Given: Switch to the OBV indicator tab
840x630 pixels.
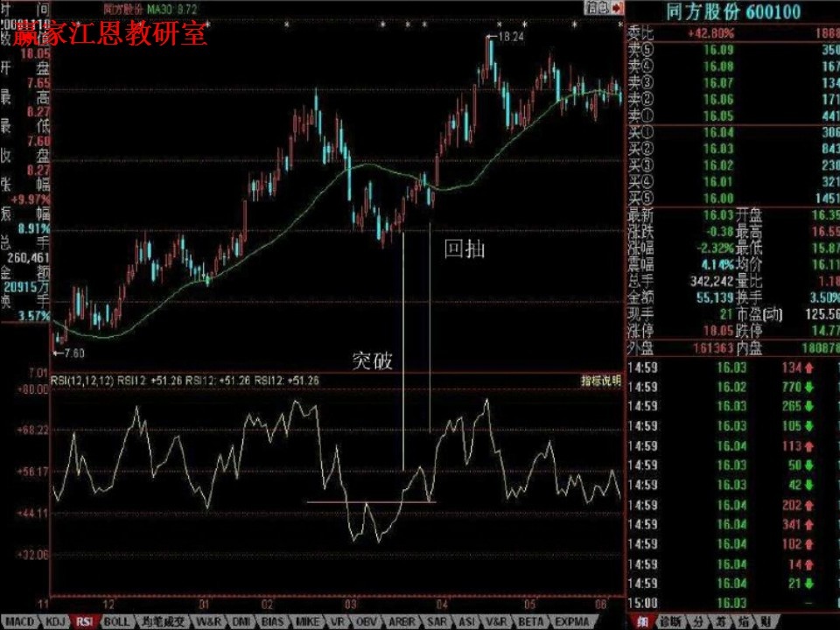Looking at the screenshot, I should tap(367, 622).
